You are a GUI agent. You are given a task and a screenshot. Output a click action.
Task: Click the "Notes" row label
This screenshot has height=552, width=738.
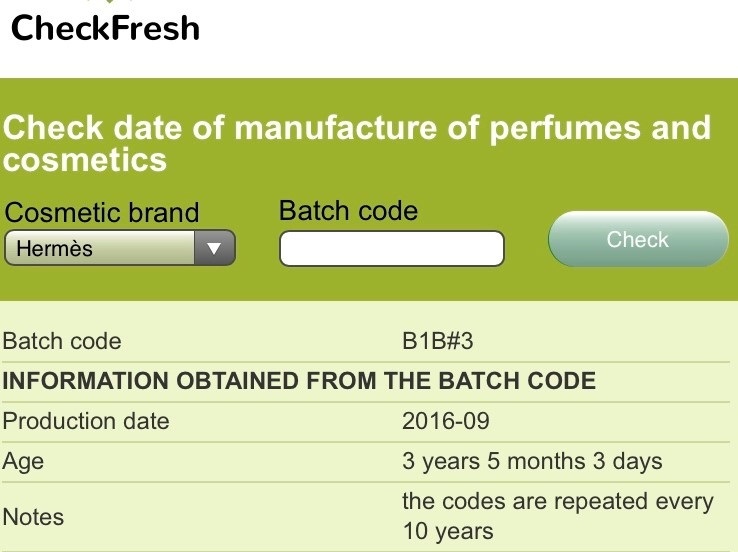click(x=34, y=517)
